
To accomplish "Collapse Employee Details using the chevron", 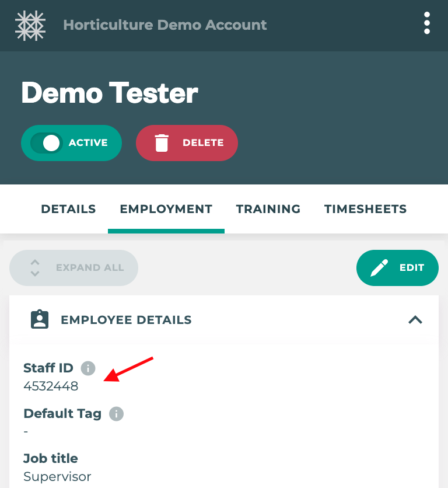I will point(415,320).
